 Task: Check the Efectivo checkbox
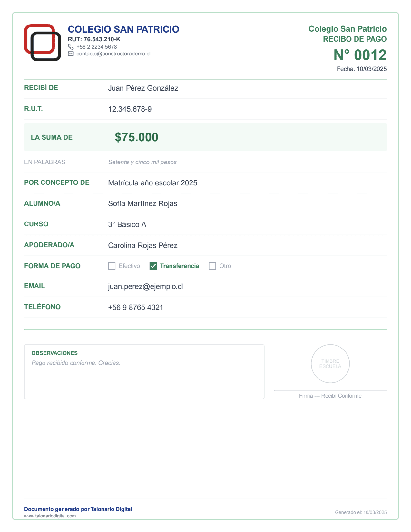coord(112,266)
